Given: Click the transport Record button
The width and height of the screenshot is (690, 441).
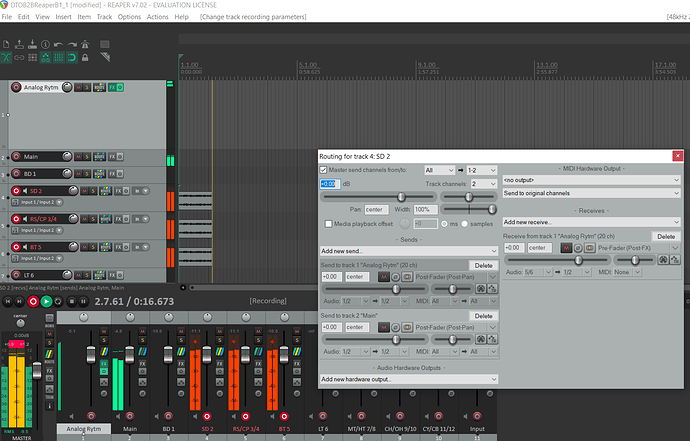Looking at the screenshot, I should click(33, 301).
